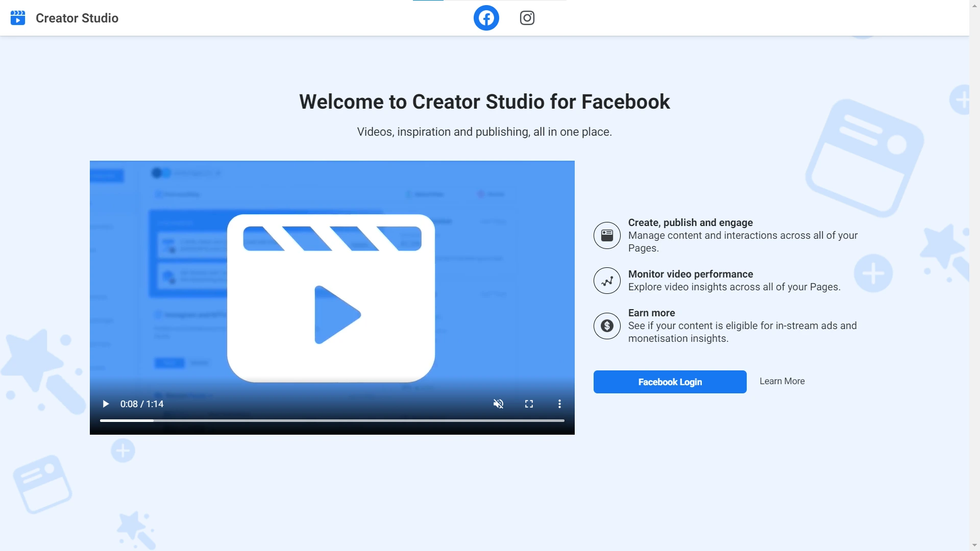Switch to the Facebook platform tab
Screen dimensions: 980x551
click(x=486, y=18)
